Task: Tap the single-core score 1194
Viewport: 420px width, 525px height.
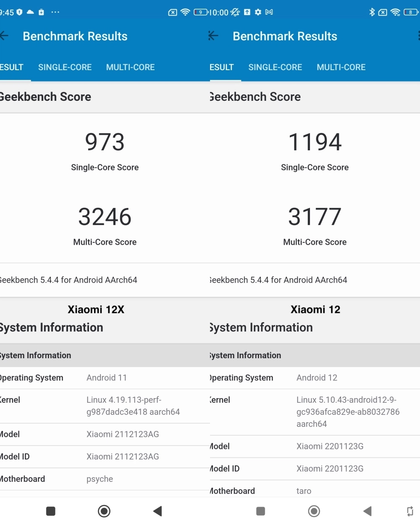Action: pos(315,142)
